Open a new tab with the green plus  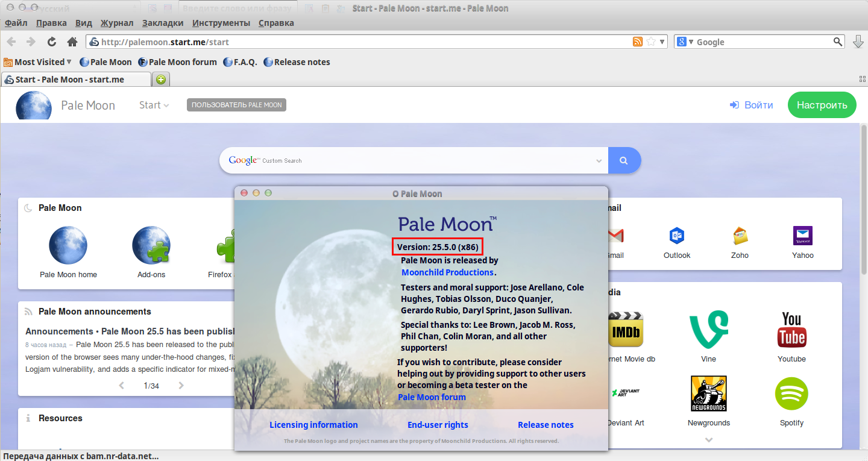(161, 80)
